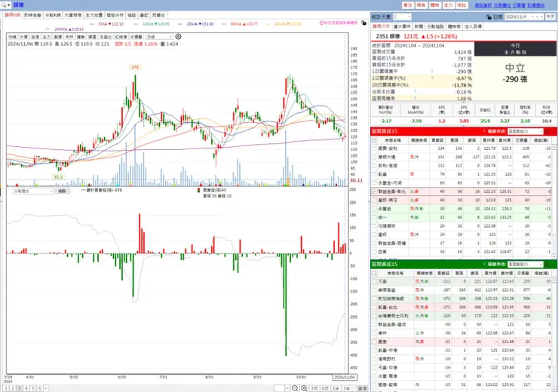Click the 20MA legend color line

(x=180, y=24)
